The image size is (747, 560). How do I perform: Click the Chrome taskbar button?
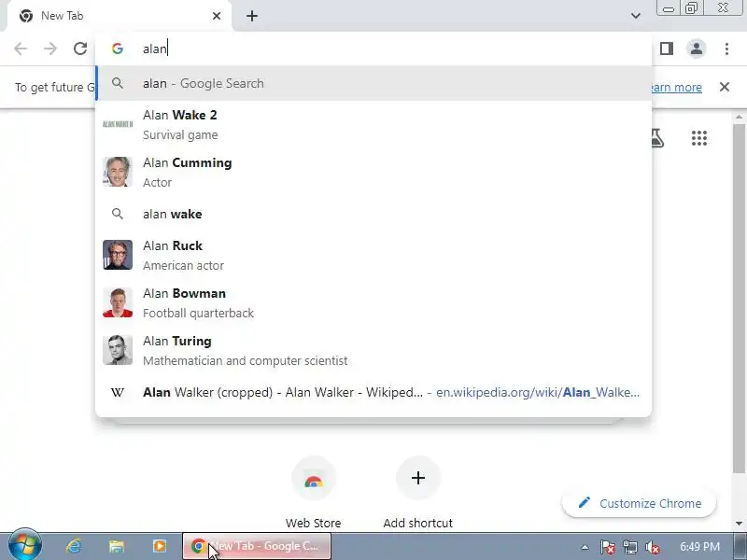tap(257, 546)
